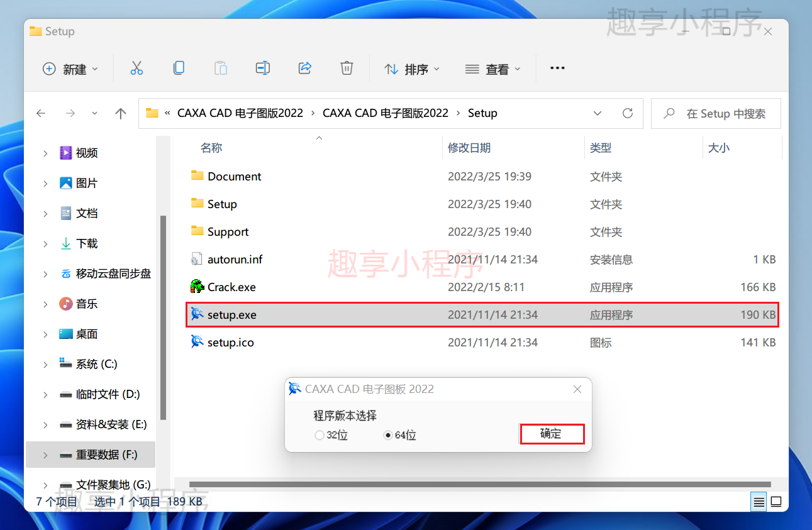Click the Setup breadcrumb in address bar
812x530 pixels.
coord(482,113)
